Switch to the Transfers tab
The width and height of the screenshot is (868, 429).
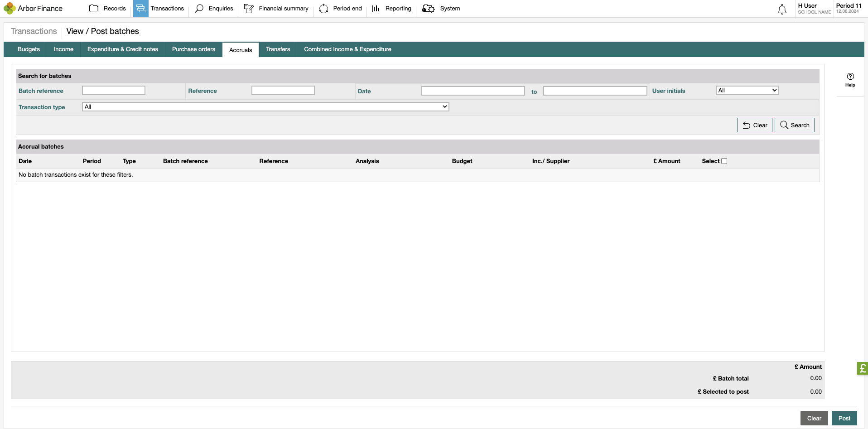point(278,49)
